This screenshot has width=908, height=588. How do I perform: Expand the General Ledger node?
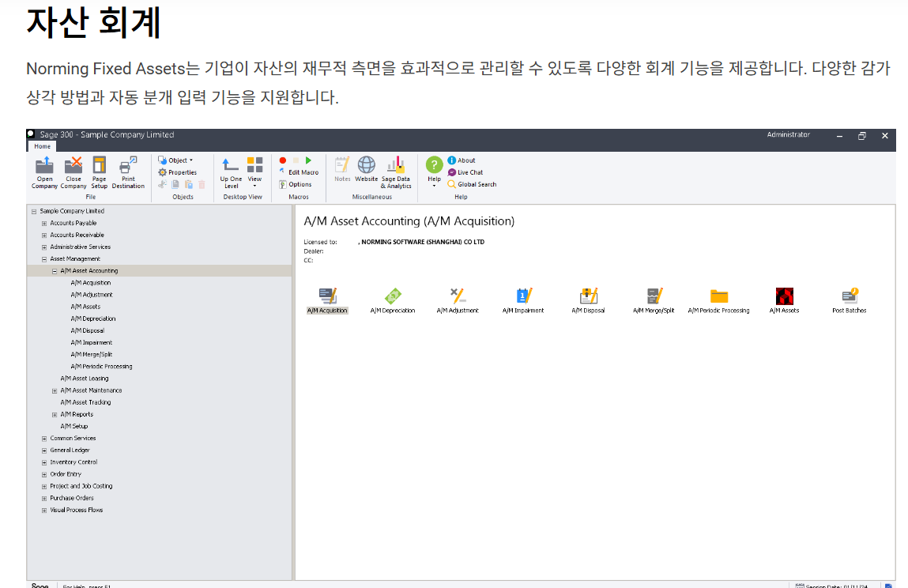(x=44, y=450)
